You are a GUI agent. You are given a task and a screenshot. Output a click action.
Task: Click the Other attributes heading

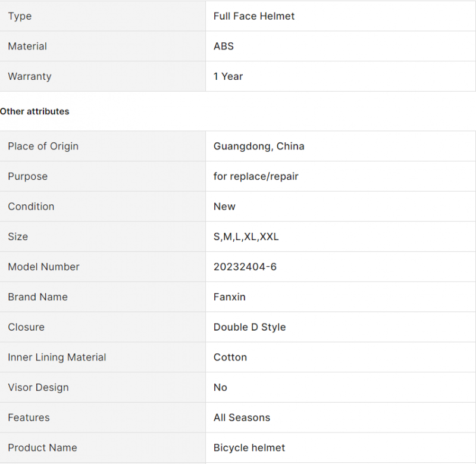tap(35, 111)
